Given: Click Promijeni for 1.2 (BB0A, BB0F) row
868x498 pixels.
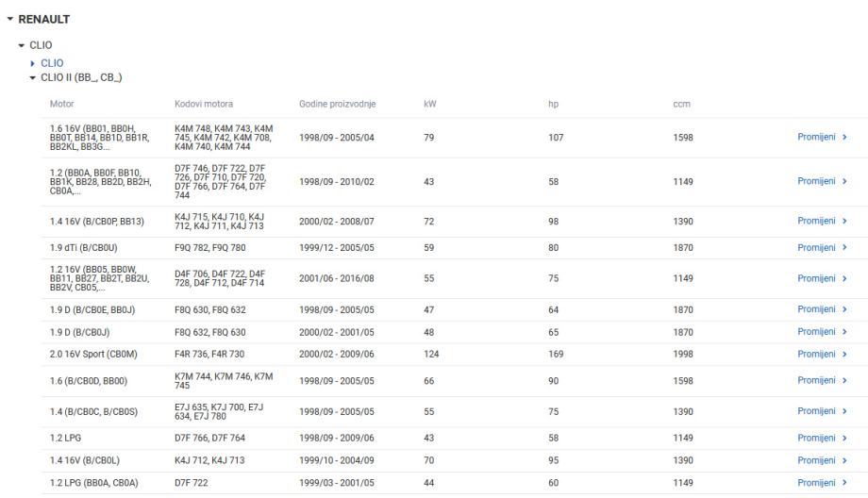Looking at the screenshot, I should click(x=816, y=181).
